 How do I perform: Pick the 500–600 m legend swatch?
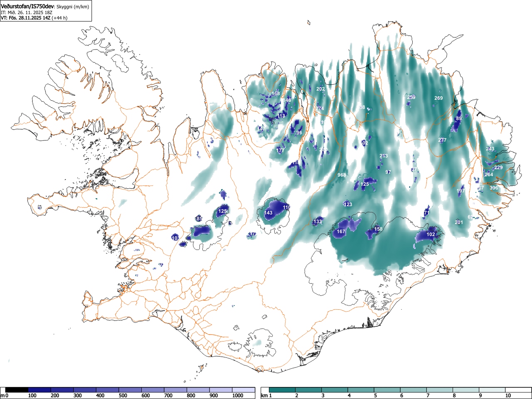[130, 390]
